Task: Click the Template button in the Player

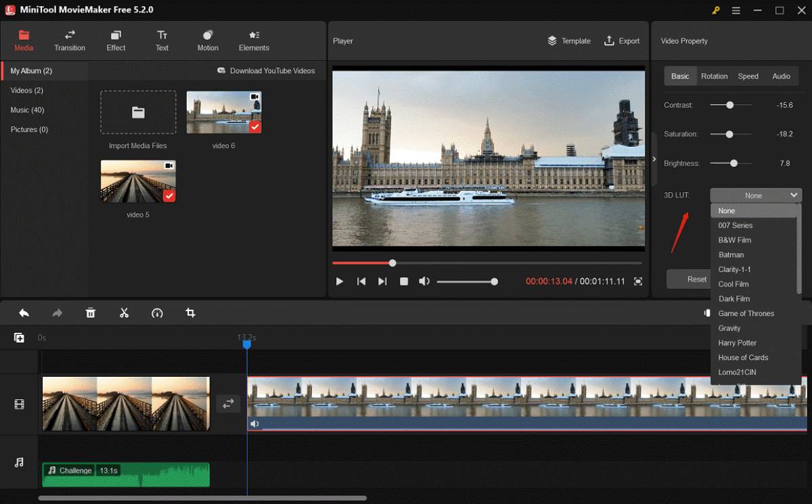Action: click(569, 41)
